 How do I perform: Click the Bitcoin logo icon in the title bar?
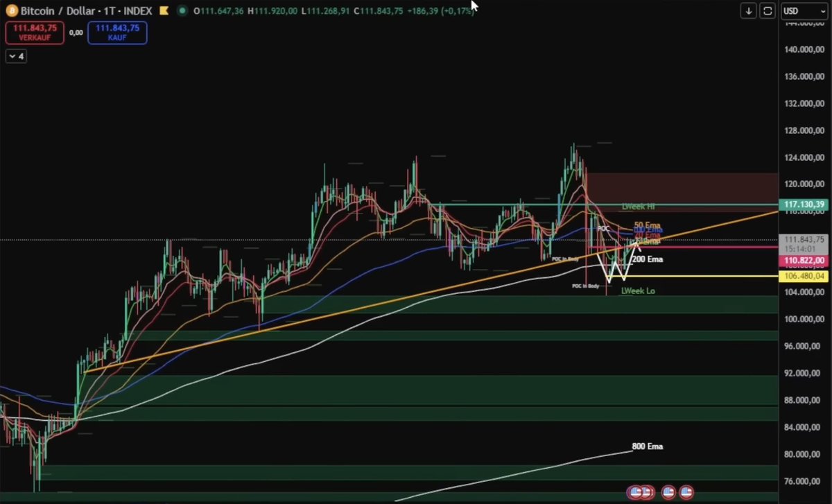click(x=12, y=10)
